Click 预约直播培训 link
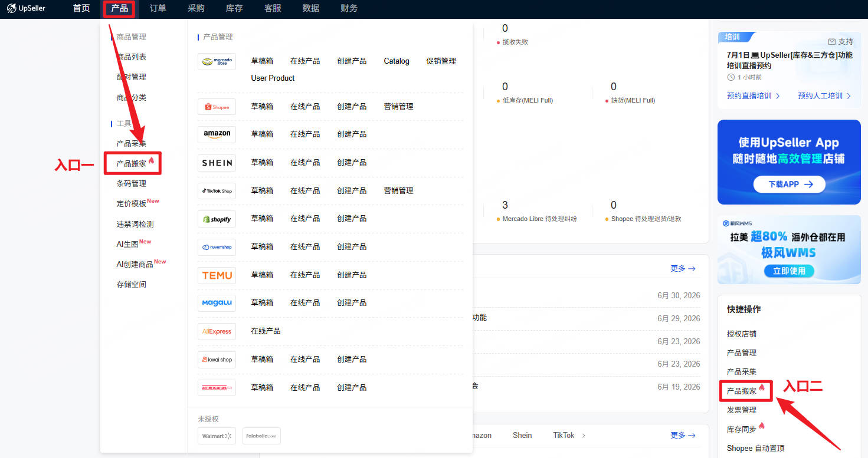This screenshot has width=868, height=458. point(754,95)
